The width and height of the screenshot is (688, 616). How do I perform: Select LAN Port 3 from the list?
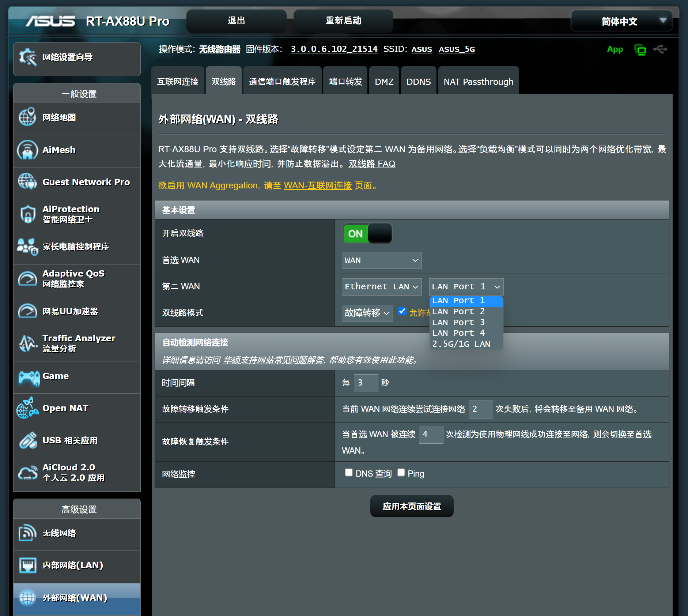tap(466, 322)
